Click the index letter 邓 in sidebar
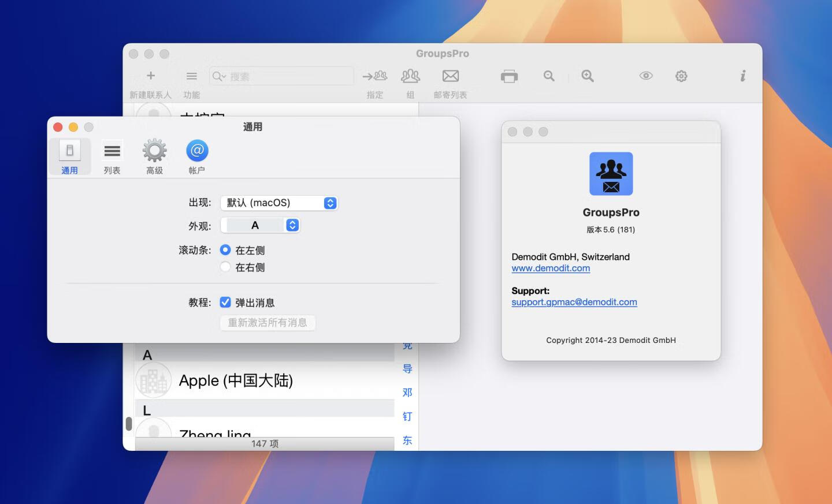This screenshot has height=504, width=832. pos(407,393)
